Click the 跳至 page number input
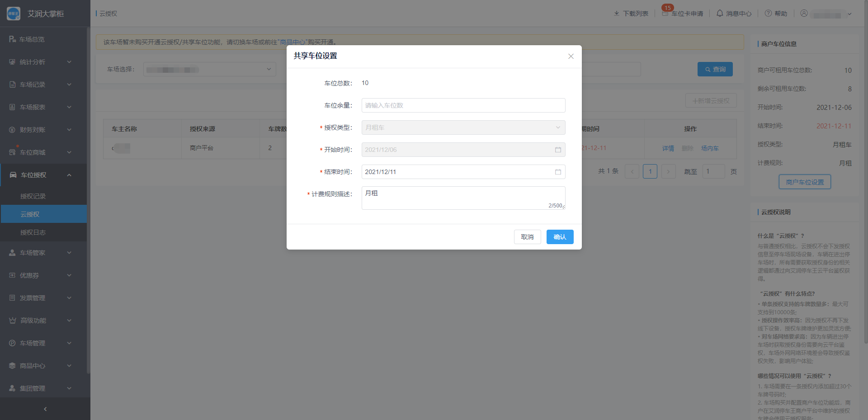The width and height of the screenshot is (868, 420). point(714,171)
